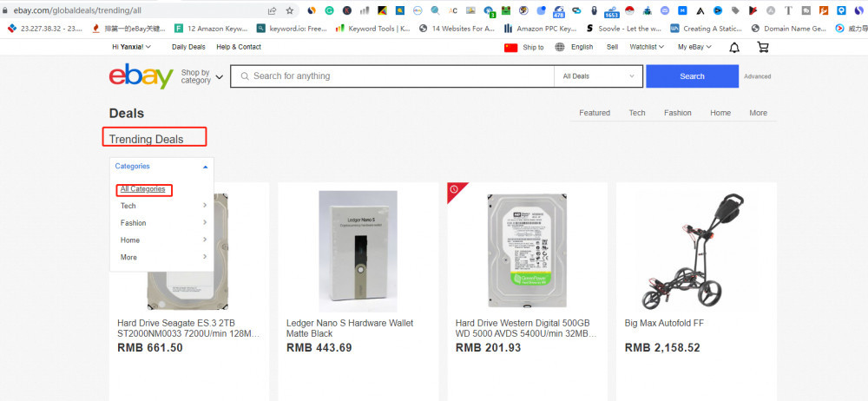Open the Soovle bookmark
This screenshot has height=401, width=868.
tap(622, 29)
